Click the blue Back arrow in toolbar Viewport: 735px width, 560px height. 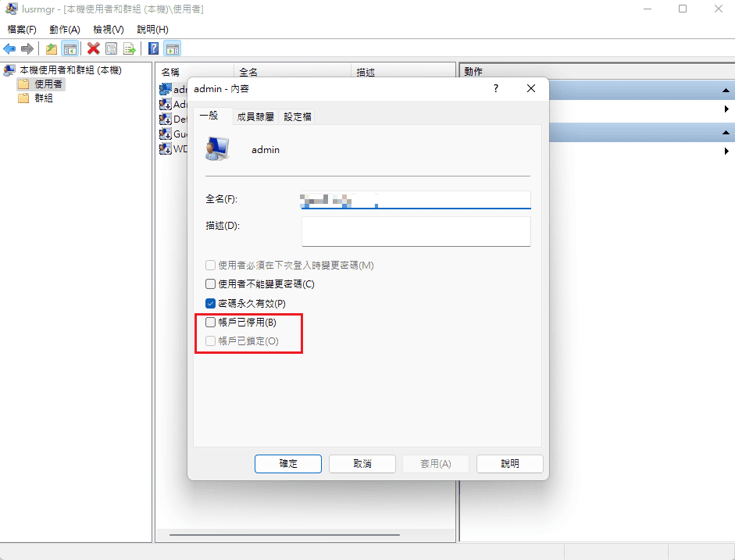coord(9,48)
